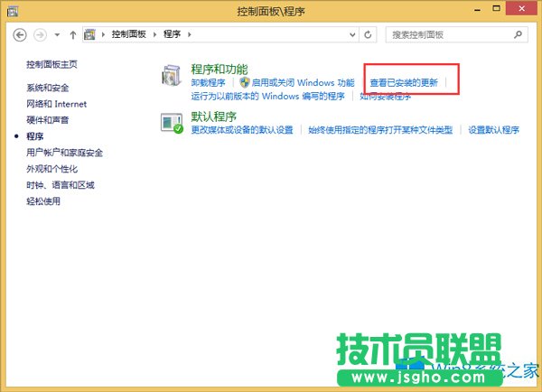The width and height of the screenshot is (542, 392).
Task: Open 启用或关闭 Windows 功能
Action: click(304, 83)
